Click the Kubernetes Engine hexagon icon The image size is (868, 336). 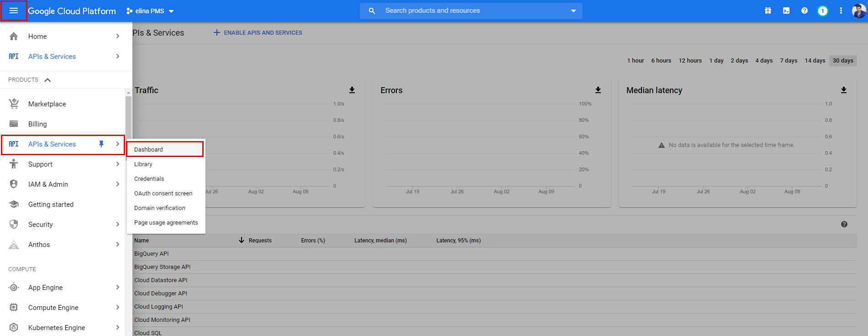[14, 327]
